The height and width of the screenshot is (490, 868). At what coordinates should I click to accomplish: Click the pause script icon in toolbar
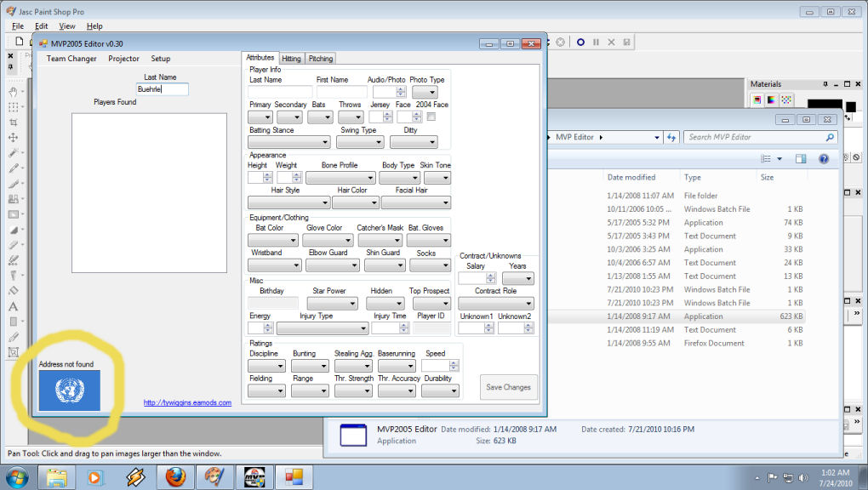pyautogui.click(x=597, y=42)
